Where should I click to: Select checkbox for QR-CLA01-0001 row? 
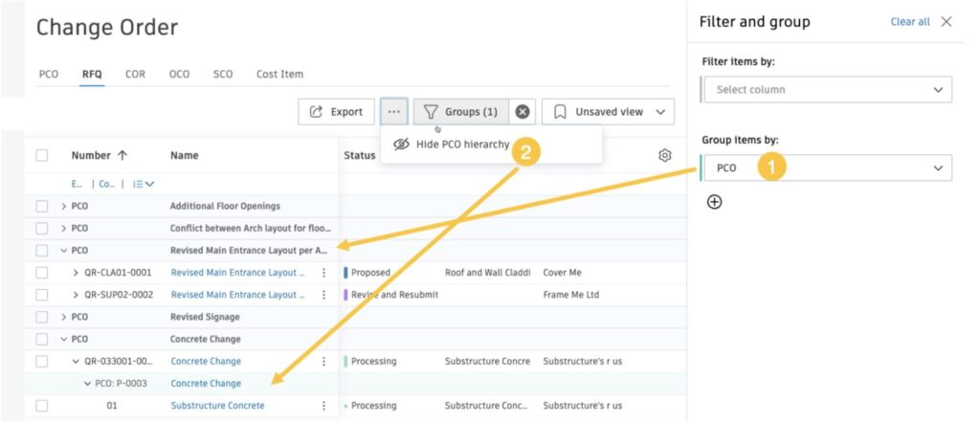point(42,273)
